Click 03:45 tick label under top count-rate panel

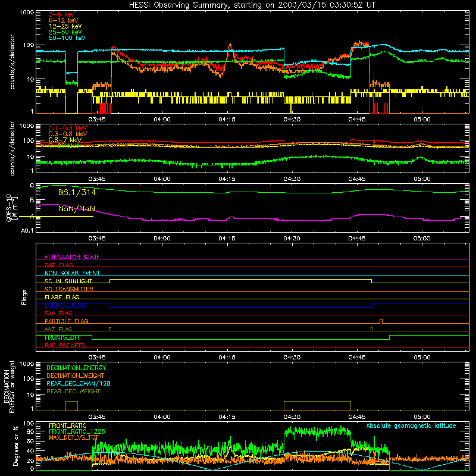97,120
